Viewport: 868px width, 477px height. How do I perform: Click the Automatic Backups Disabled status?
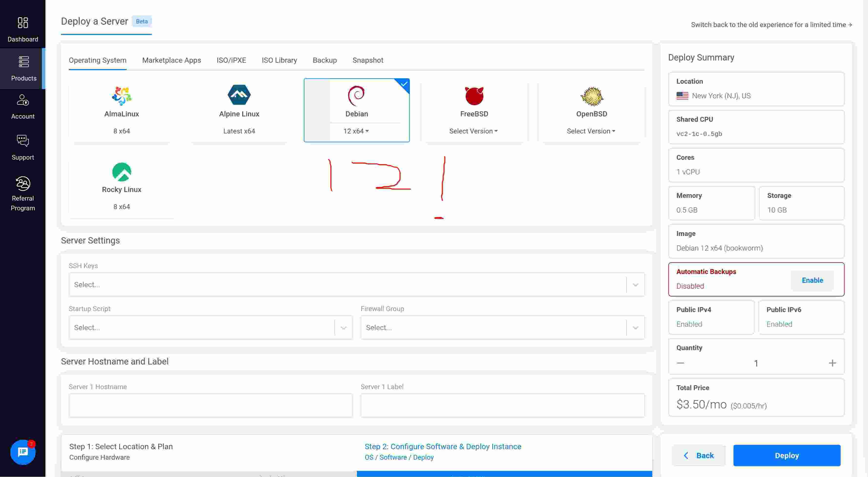[690, 286]
